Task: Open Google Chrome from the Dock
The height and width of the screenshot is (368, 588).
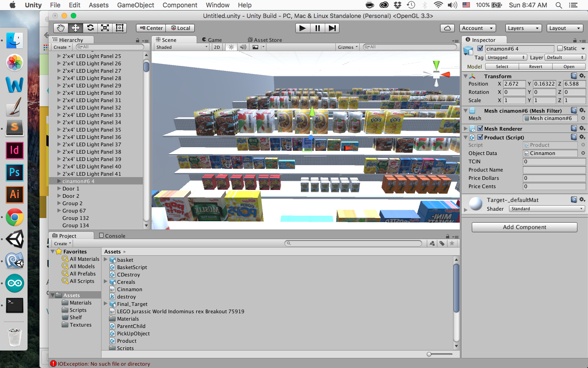Action: [15, 217]
